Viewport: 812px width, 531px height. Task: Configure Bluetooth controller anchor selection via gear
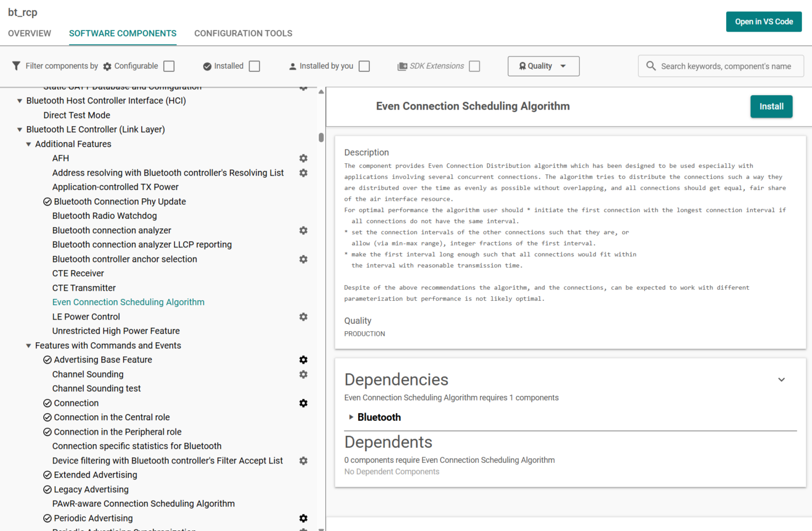[x=303, y=259]
